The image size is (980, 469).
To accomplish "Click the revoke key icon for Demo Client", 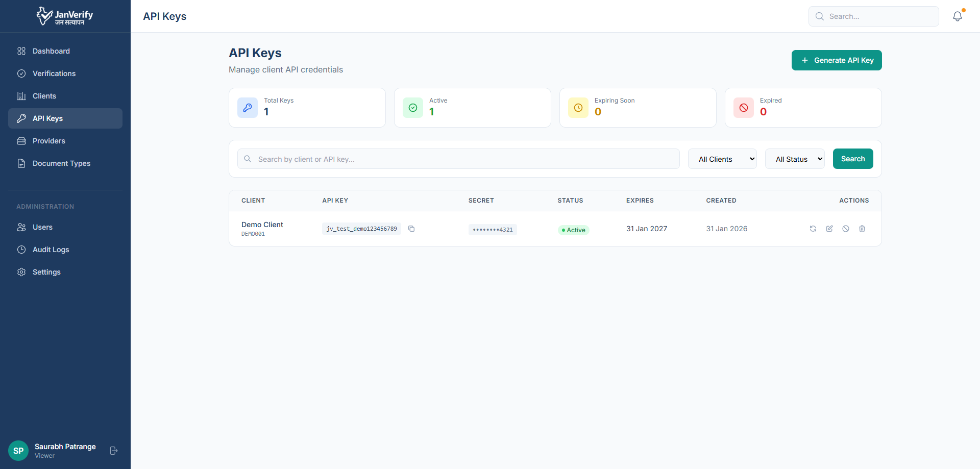I will [x=846, y=229].
